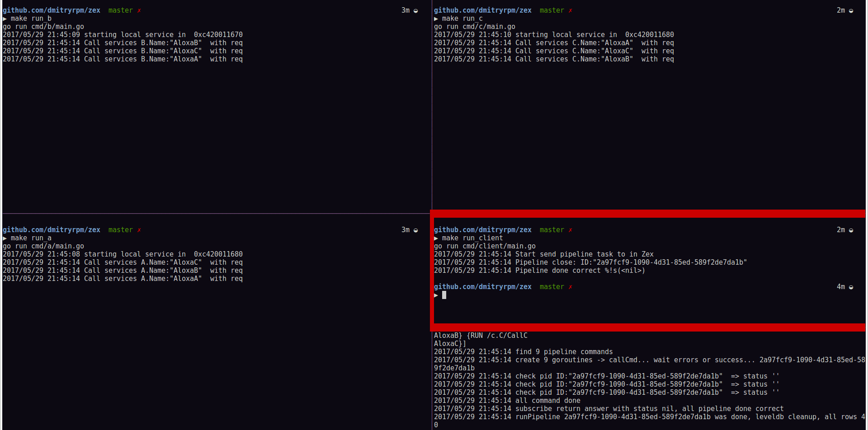Click 'subscribe return answer with status nil' line

coord(609,409)
